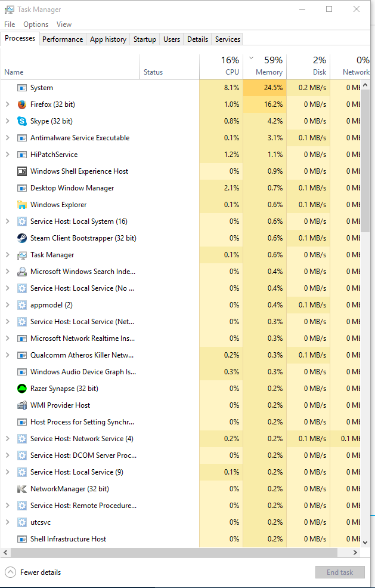Screen dimensions: 375x588
Task: Open the Startup tab
Action: [145, 39]
